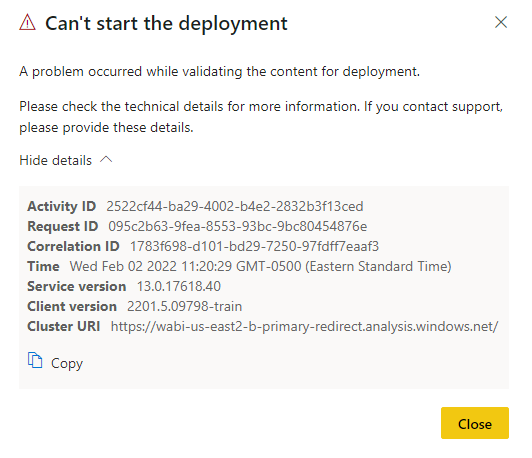
Task: Close dialog with the X icon
Action: pyautogui.click(x=501, y=23)
